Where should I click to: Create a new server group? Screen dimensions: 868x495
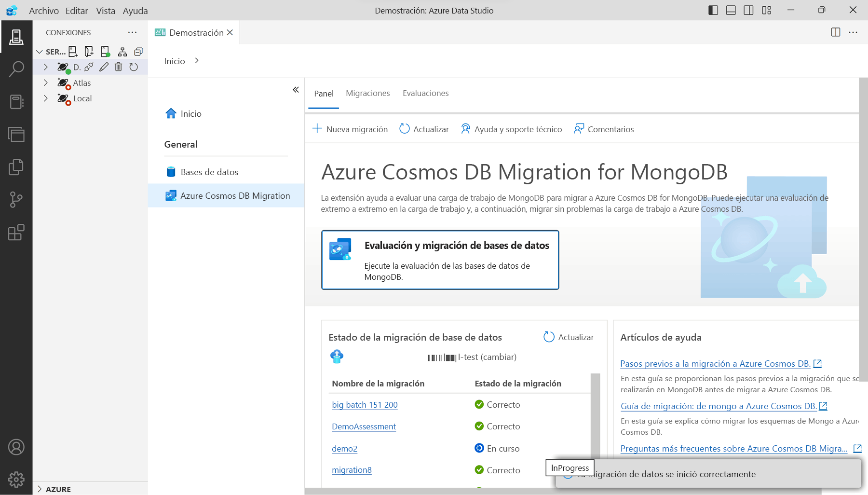point(89,51)
